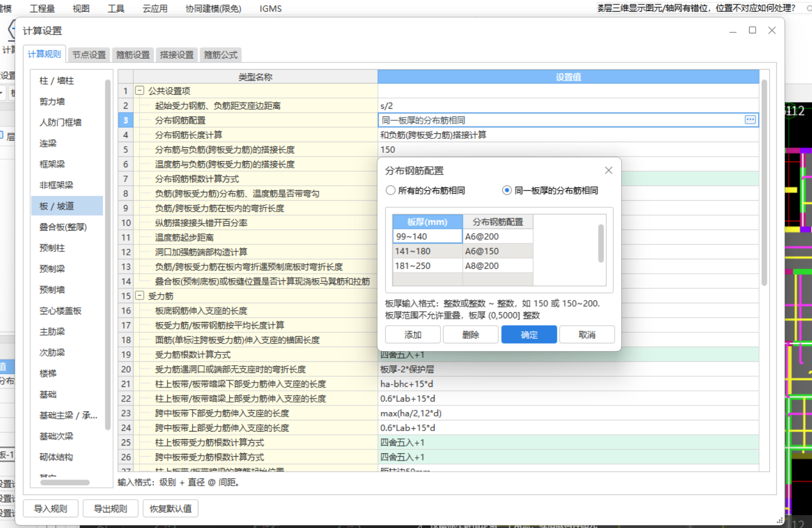Maximize the 计算设置 dialog
This screenshot has width=812, height=528.
point(752,30)
